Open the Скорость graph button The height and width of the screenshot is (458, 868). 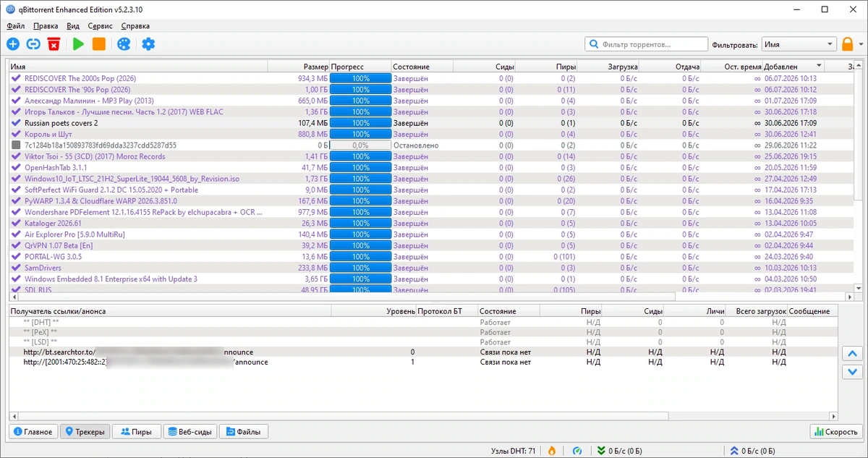[x=836, y=432]
